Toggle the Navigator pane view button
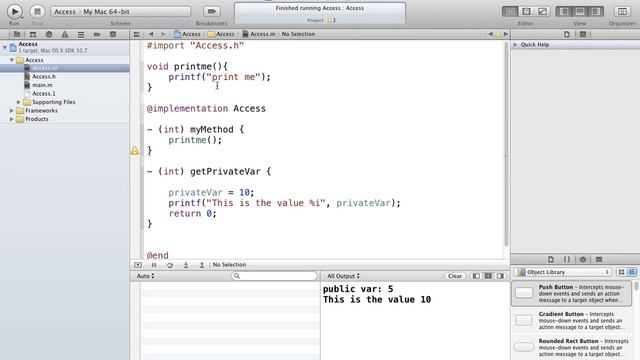The width and height of the screenshot is (640, 360). click(564, 11)
